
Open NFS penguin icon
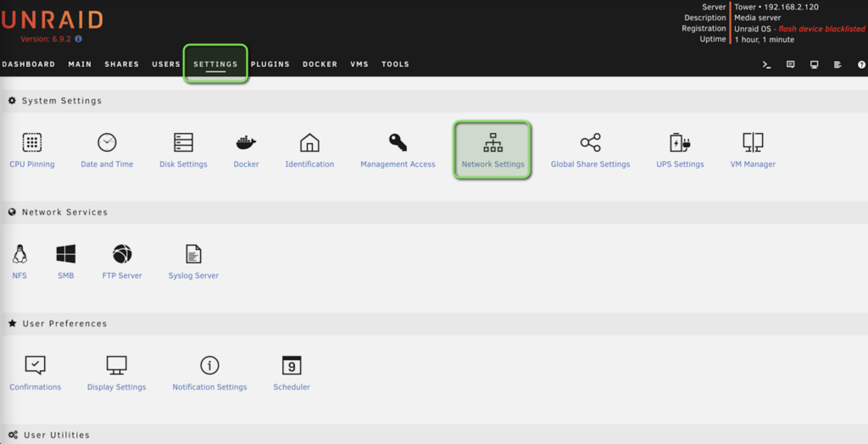point(19,254)
